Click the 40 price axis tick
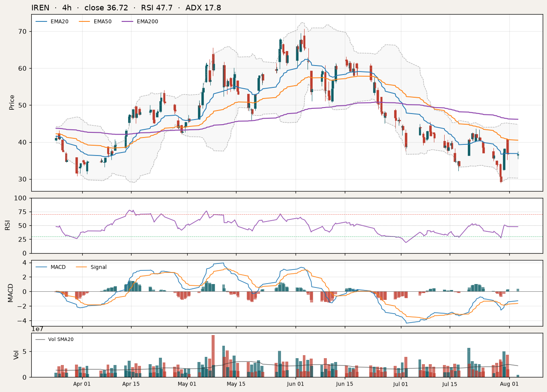Screen dimensions: 547x392 point(23,142)
